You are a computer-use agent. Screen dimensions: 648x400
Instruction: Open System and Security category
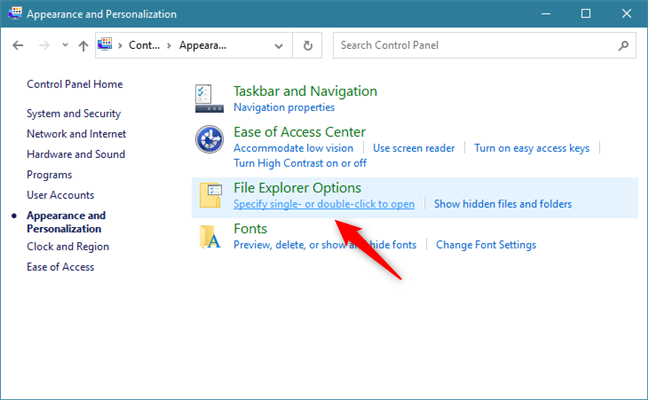74,114
